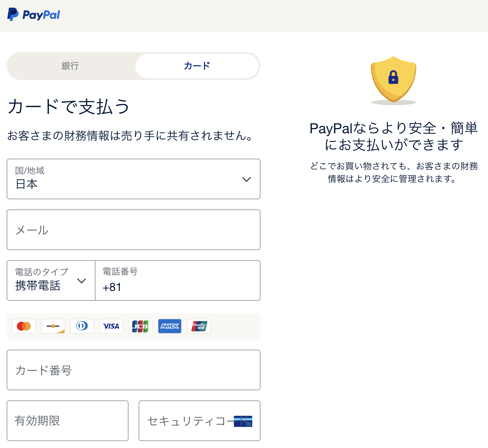The height and width of the screenshot is (448, 488).
Task: Click the Mastercard card icon
Action: pyautogui.click(x=24, y=326)
